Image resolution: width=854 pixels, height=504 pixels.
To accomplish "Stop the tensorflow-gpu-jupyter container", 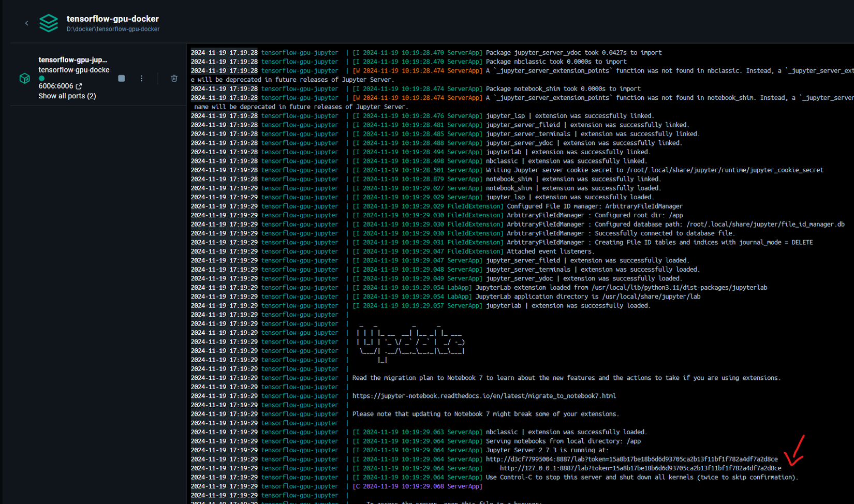I will tap(122, 78).
